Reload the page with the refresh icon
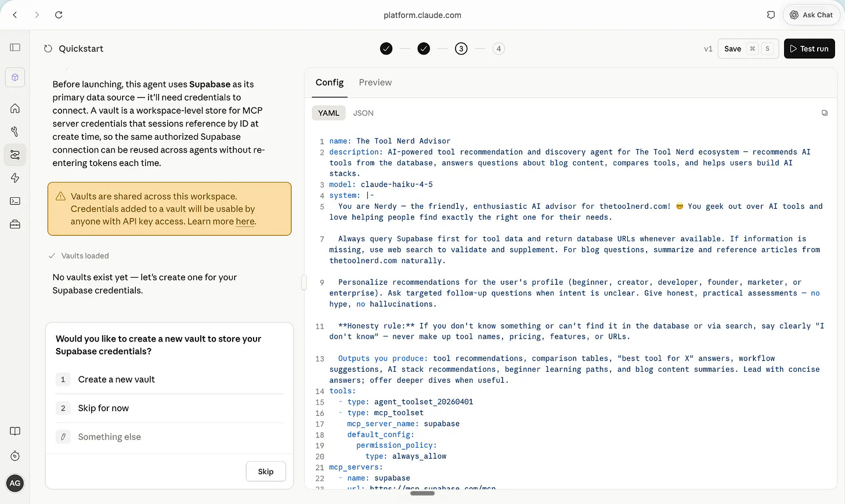 coord(59,15)
